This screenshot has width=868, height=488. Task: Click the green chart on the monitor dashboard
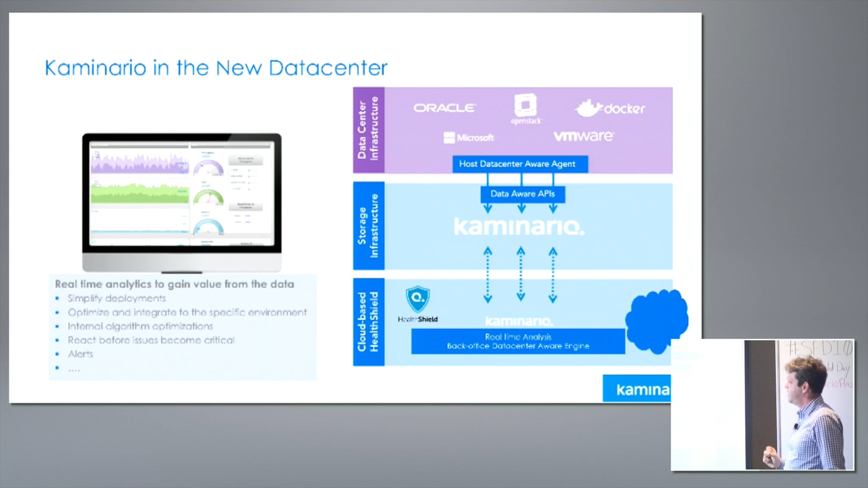tap(140, 193)
